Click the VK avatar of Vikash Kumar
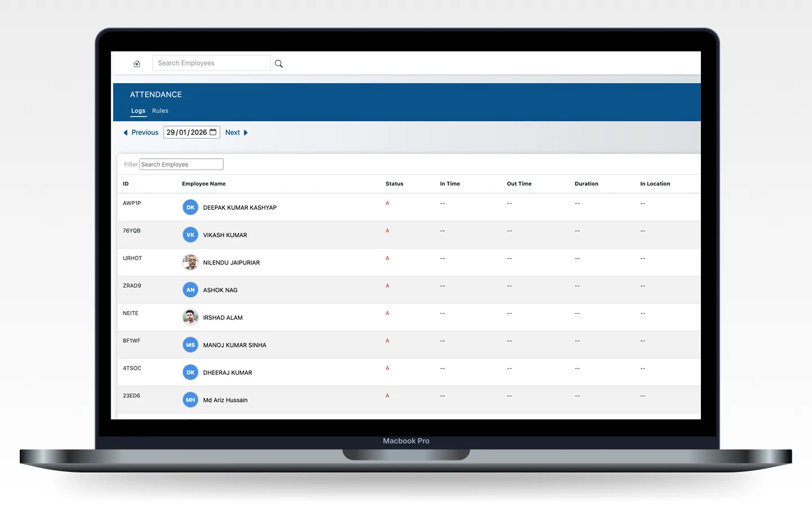 tap(190, 234)
